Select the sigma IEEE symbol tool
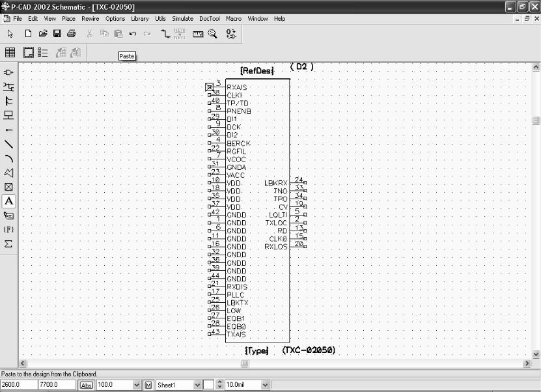The height and width of the screenshot is (392, 541). 8,244
